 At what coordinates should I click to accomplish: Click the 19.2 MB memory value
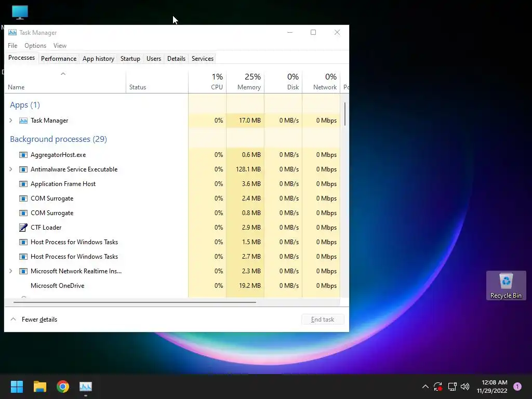(250, 286)
